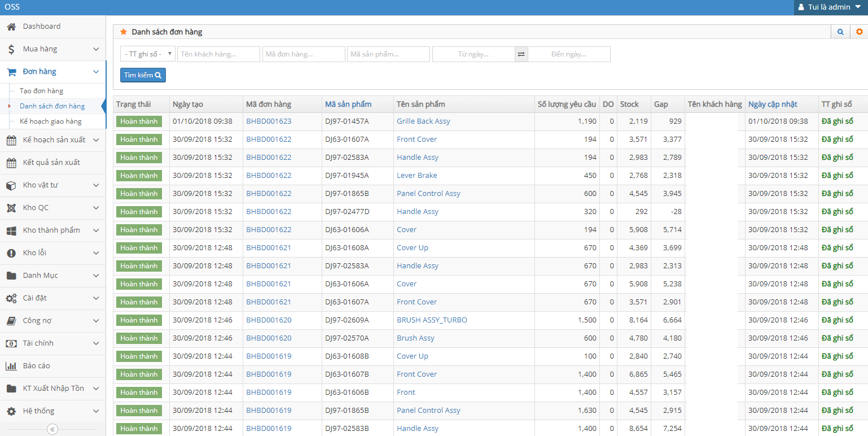The height and width of the screenshot is (436, 868).
Task: Click the Đến ngày date field
Action: [x=569, y=54]
